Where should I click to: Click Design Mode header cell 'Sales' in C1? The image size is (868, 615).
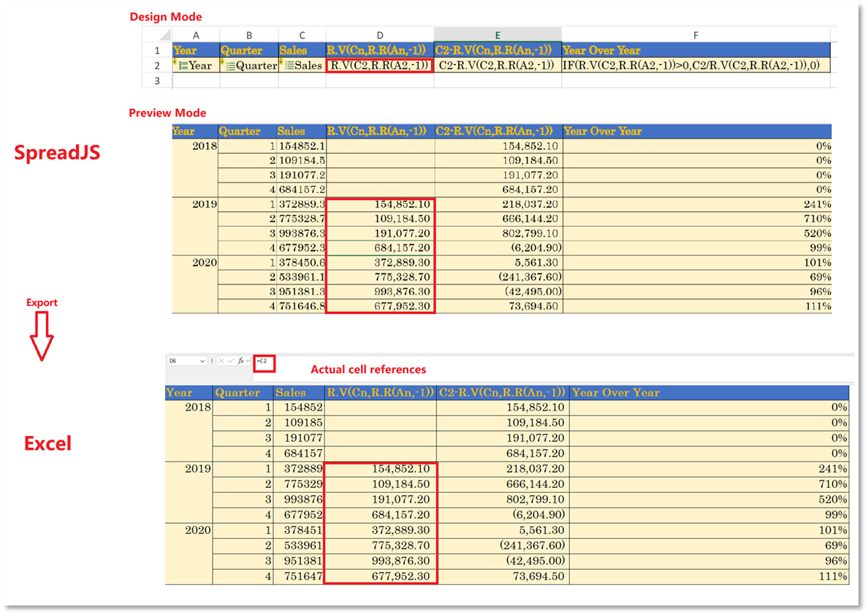tap(302, 50)
